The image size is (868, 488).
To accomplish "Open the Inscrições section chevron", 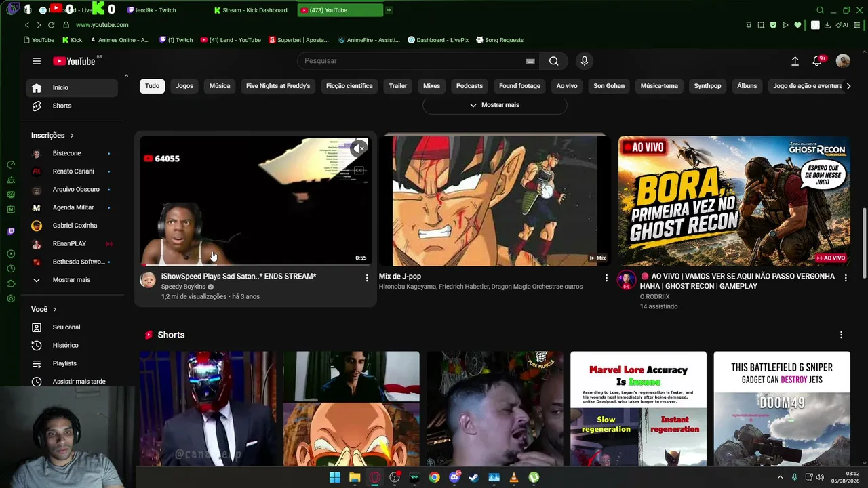I will click(72, 136).
